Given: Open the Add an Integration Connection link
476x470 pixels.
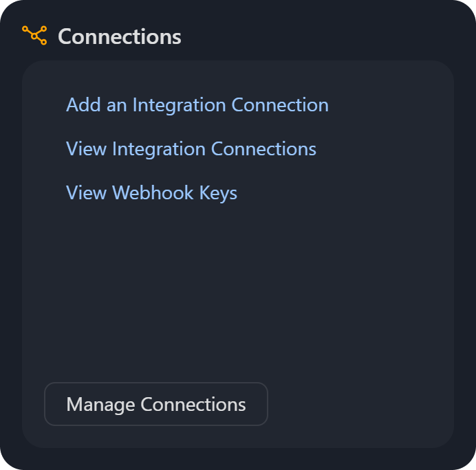Looking at the screenshot, I should pos(197,105).
